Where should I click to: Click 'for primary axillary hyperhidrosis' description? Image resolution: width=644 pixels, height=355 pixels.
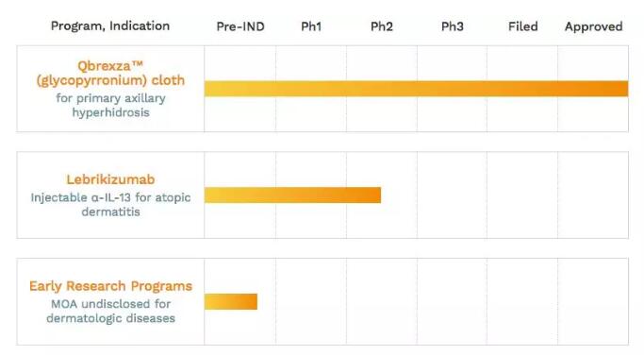[x=110, y=106]
